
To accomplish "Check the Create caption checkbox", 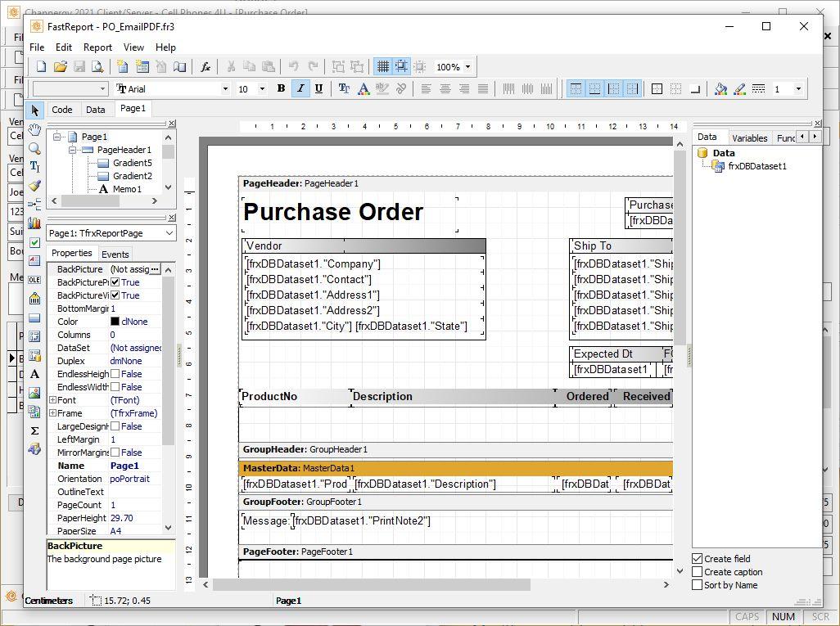I will pos(697,572).
